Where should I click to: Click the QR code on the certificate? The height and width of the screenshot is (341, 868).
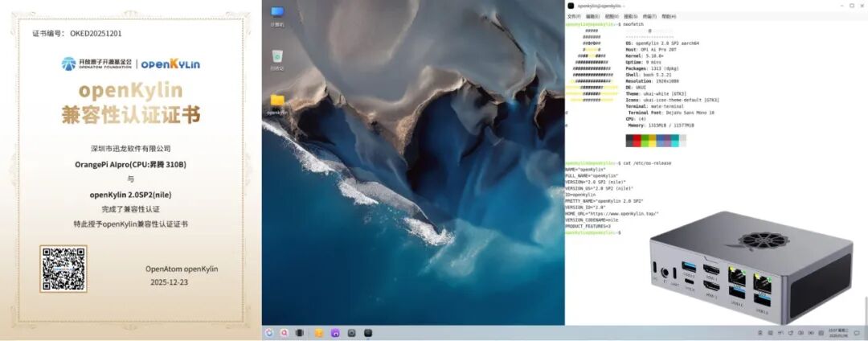[x=63, y=269]
